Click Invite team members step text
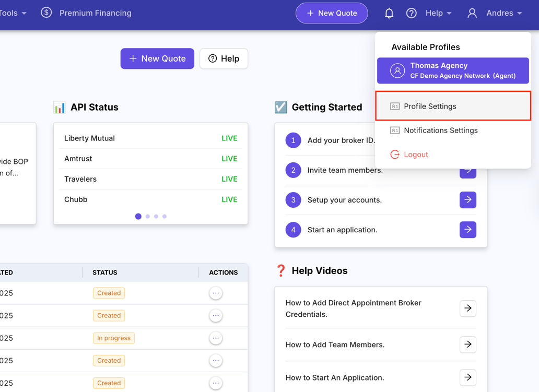 [x=345, y=170]
